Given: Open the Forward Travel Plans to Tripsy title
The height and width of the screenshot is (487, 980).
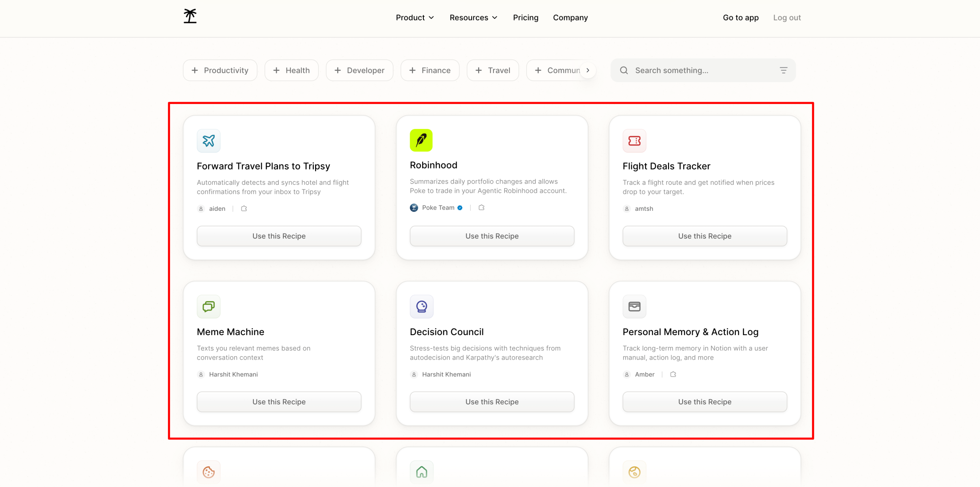Looking at the screenshot, I should [263, 166].
